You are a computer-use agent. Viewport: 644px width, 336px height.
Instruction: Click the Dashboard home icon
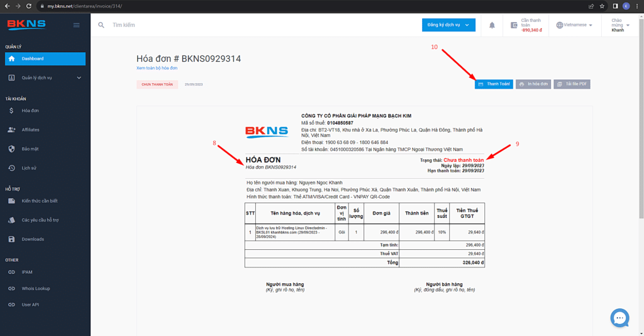(x=11, y=59)
